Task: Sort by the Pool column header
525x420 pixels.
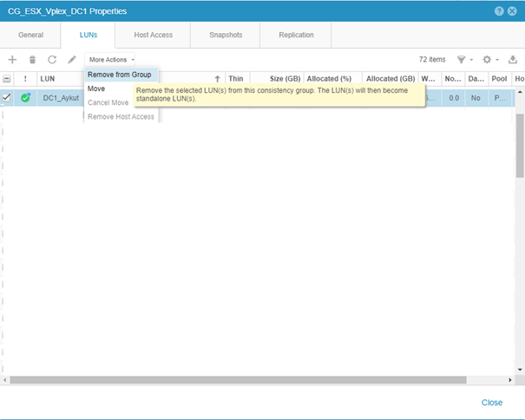Action: (500, 79)
